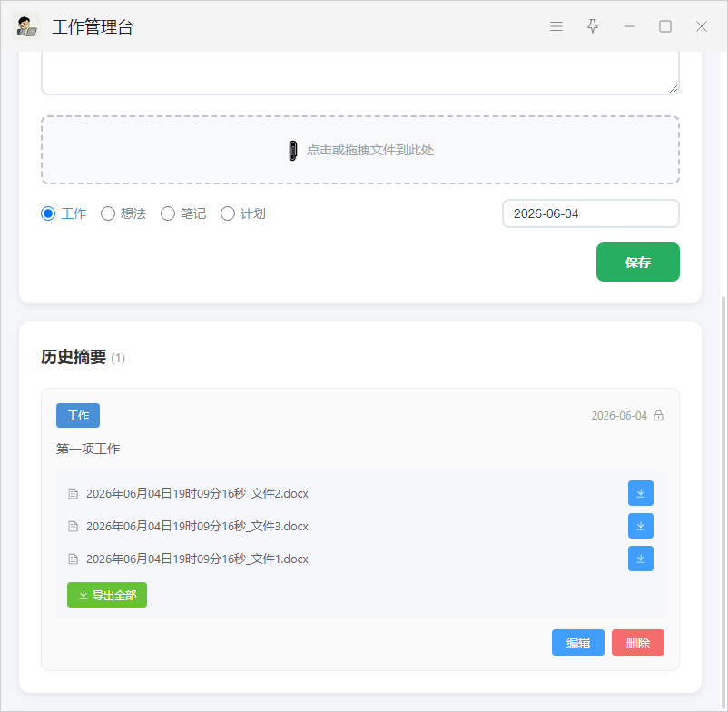Click the red 删除 button
Screen dimensions: 728x712
[x=638, y=643]
